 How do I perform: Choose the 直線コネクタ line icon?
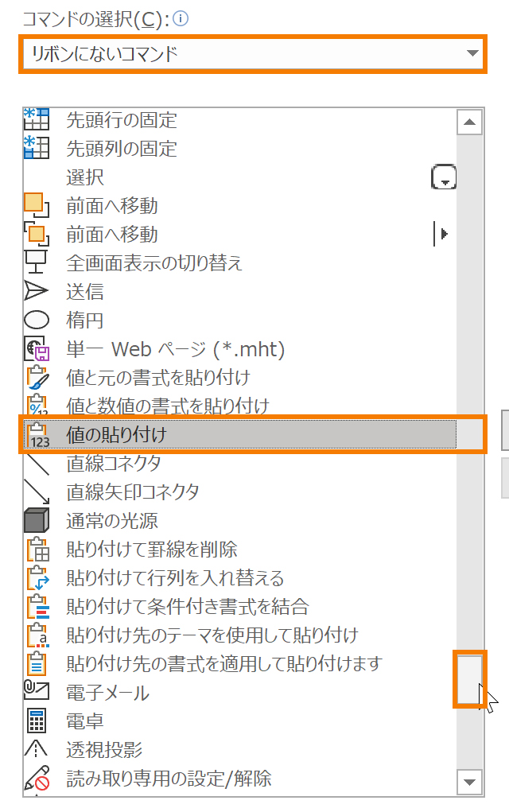point(37,464)
